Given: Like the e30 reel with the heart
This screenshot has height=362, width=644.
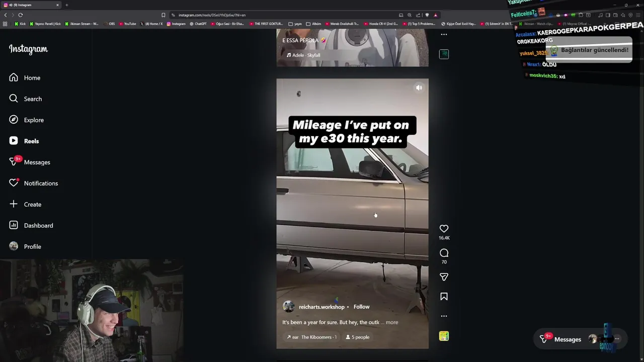Looking at the screenshot, I should (x=444, y=229).
